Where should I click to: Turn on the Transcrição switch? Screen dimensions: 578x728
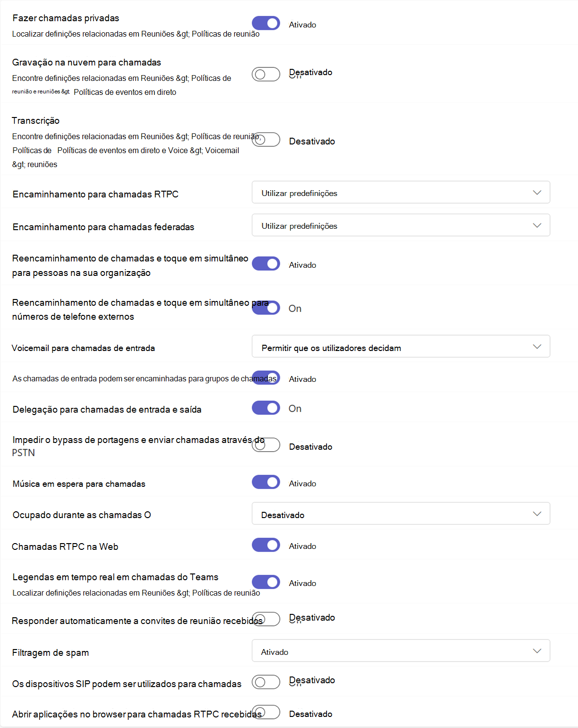tap(266, 140)
